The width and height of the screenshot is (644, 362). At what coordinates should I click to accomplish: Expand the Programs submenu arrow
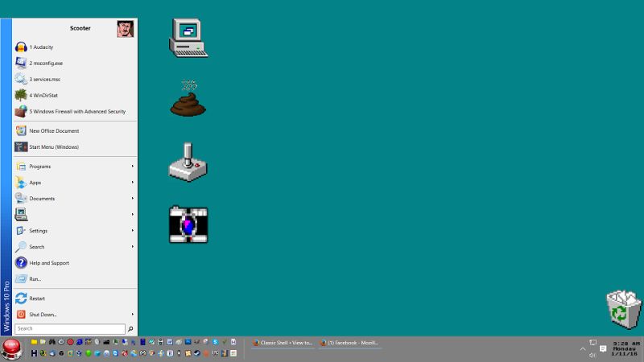click(132, 167)
